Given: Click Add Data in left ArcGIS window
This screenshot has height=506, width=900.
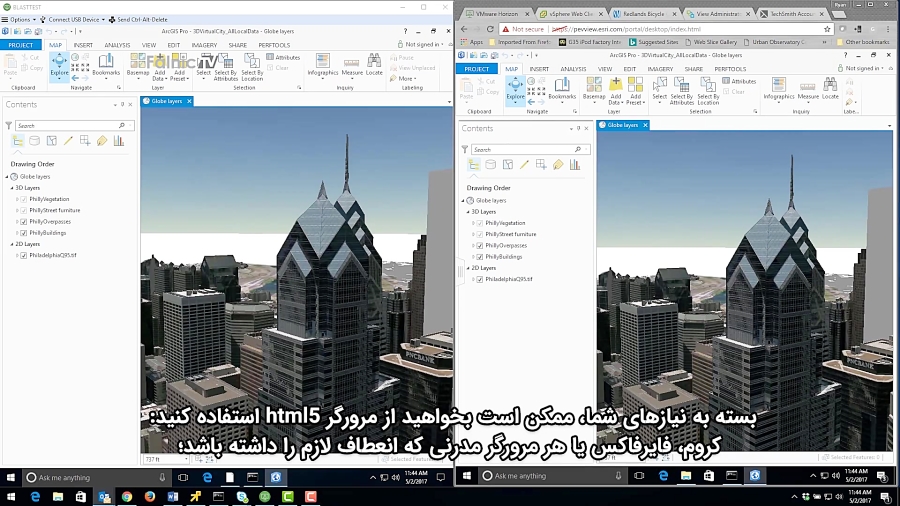Looking at the screenshot, I should pos(160,67).
